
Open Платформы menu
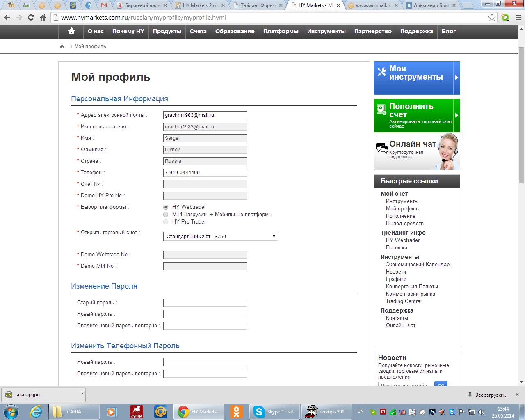[281, 31]
